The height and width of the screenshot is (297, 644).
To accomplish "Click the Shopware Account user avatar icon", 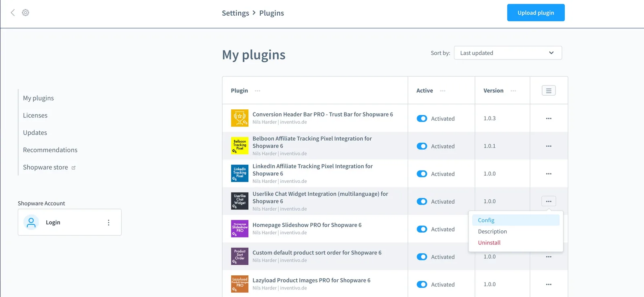I will (31, 222).
